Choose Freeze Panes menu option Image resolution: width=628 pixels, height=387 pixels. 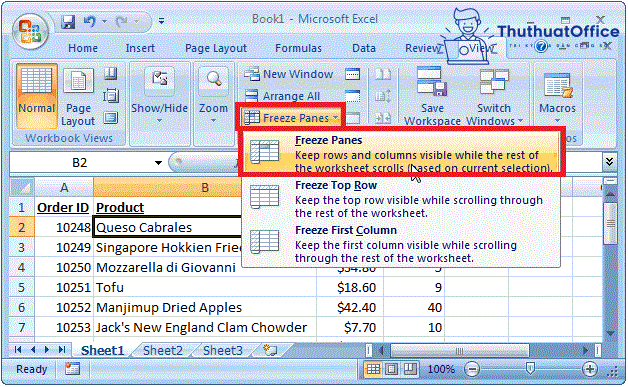[402, 153]
